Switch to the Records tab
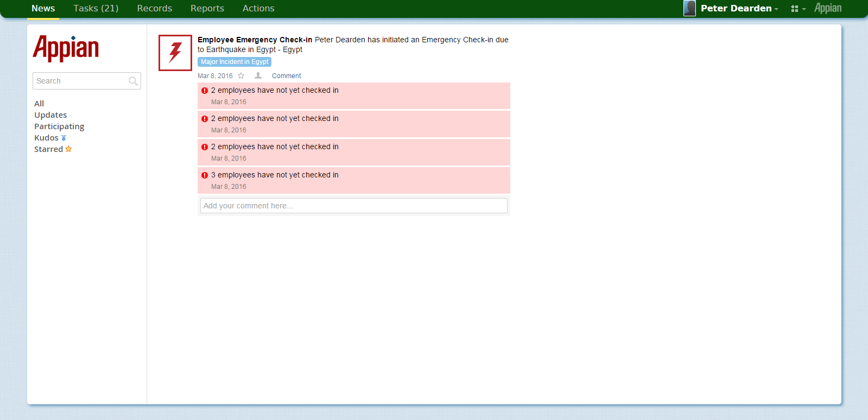The image size is (868, 420). click(154, 8)
